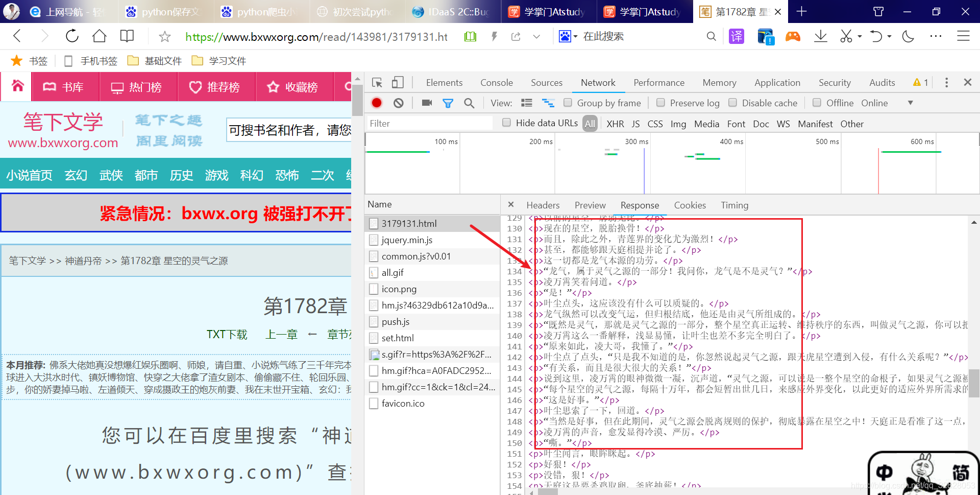Screen dimensions: 980x495
Task: Filter requests by XHR
Action: (x=615, y=124)
